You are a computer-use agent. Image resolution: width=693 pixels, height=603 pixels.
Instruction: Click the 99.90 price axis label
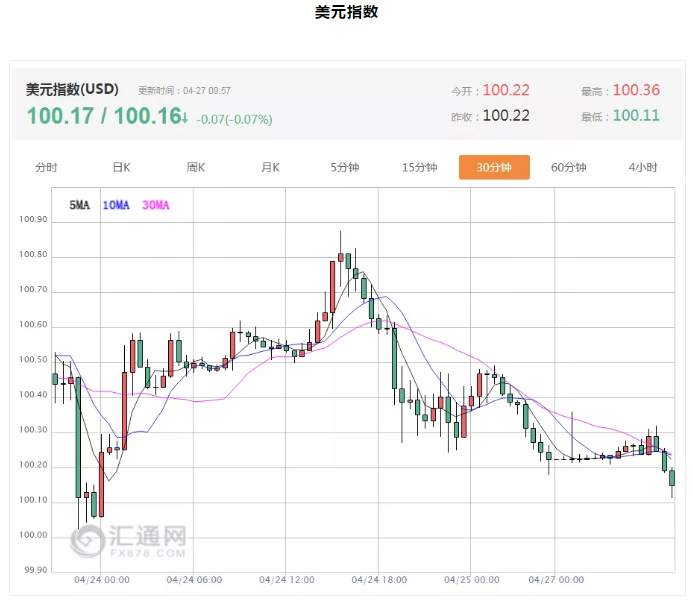click(x=35, y=570)
